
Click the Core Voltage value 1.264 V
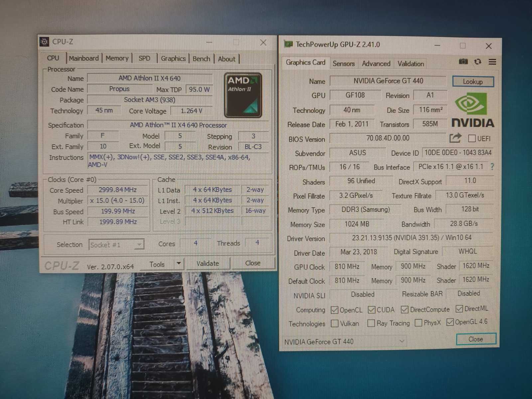(191, 111)
